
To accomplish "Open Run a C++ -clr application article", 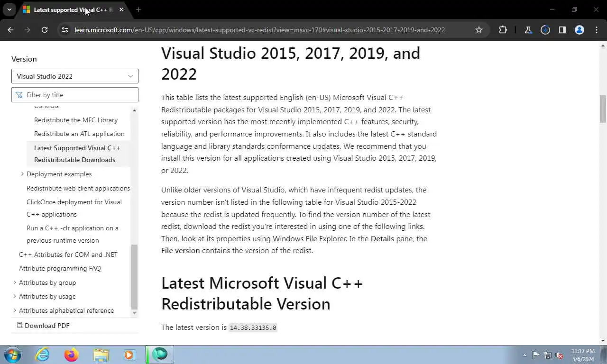I will 73,234.
